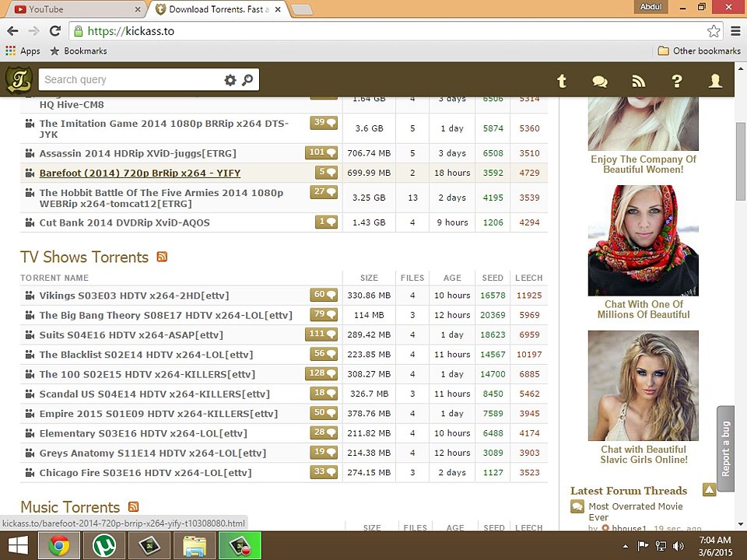Open the 79 comments bubble for Big Bang Theory
747x560 pixels.
(324, 314)
